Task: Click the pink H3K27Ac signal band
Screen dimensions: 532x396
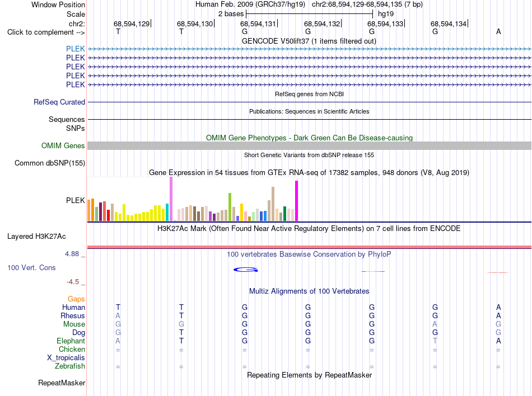Action: pos(309,247)
